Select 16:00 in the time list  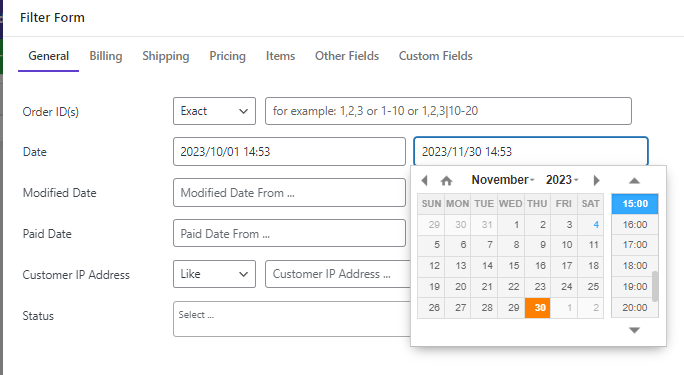[x=635, y=225]
